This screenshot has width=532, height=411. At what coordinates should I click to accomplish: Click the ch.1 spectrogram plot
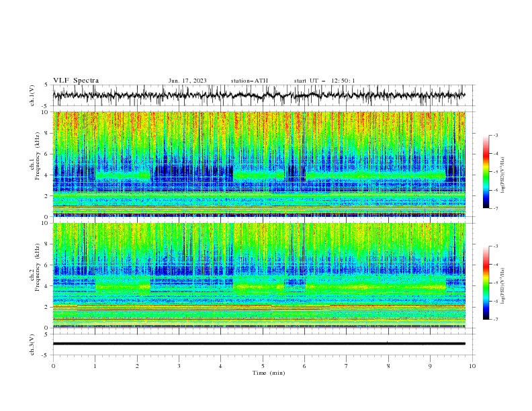click(259, 164)
